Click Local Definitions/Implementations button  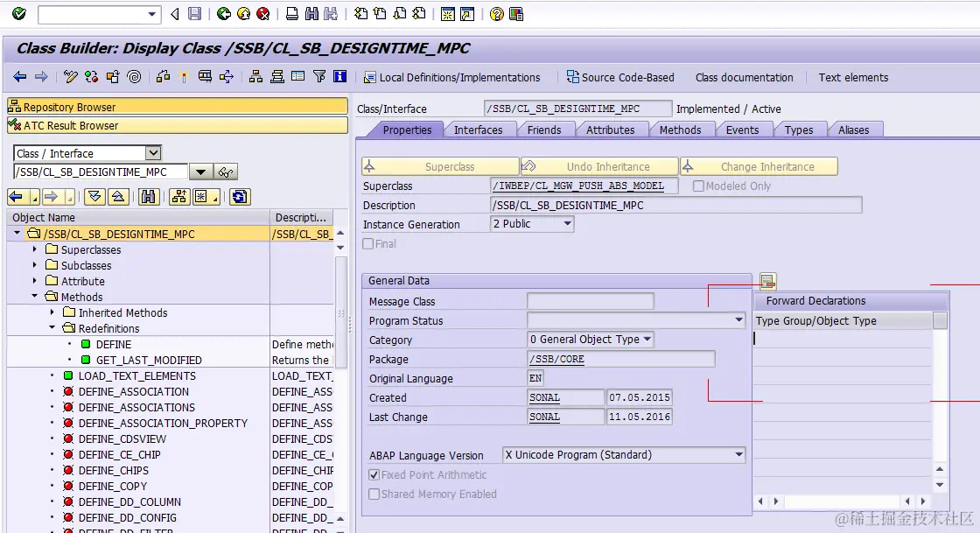pos(452,78)
